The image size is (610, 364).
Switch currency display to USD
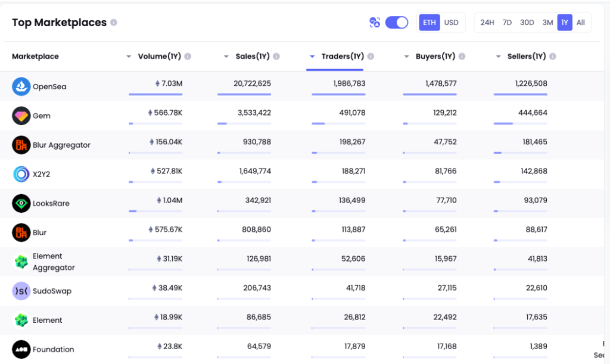click(x=452, y=23)
